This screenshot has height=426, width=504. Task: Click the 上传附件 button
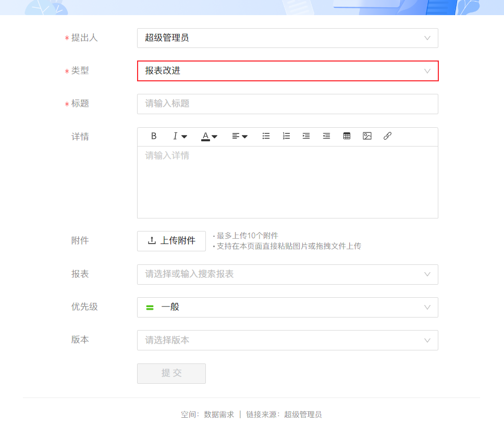tap(171, 241)
